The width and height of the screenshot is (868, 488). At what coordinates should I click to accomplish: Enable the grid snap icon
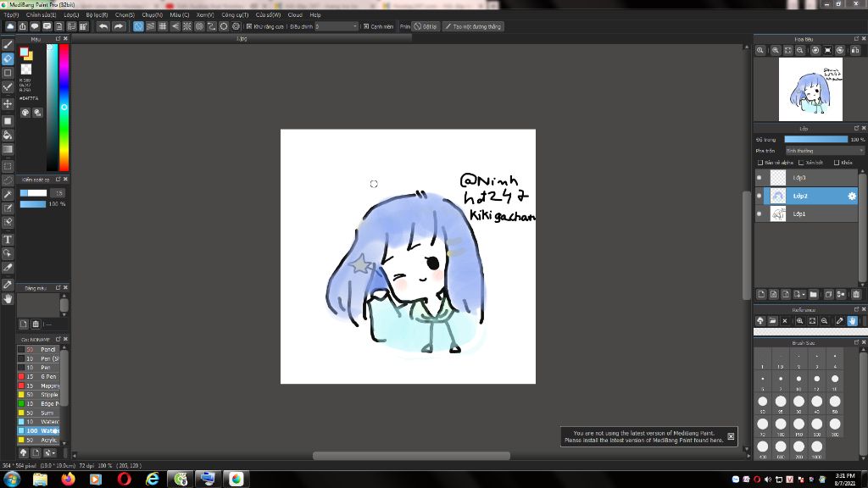(163, 26)
